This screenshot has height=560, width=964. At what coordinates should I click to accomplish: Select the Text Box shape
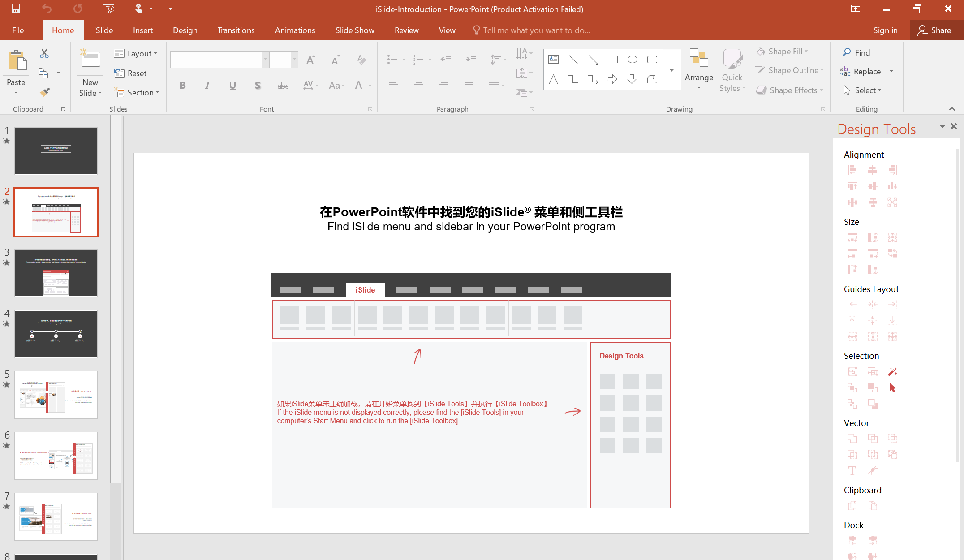(554, 60)
